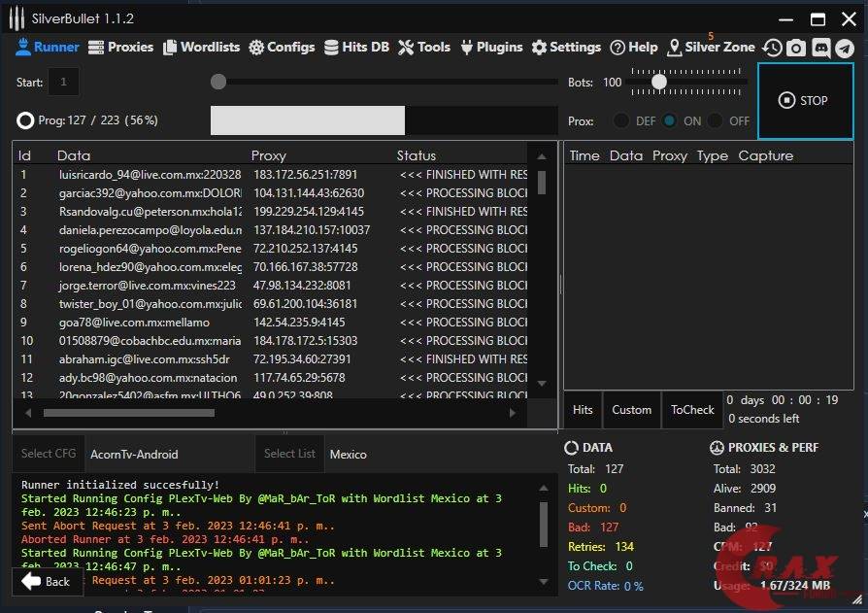Select row 1 luisricardo_94@live.com.mx

pos(271,175)
